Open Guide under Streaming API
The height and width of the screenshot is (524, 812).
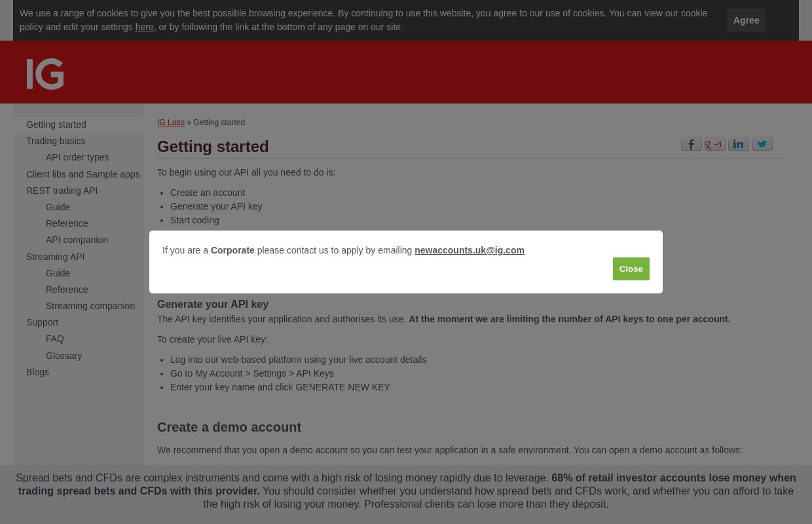[58, 273]
